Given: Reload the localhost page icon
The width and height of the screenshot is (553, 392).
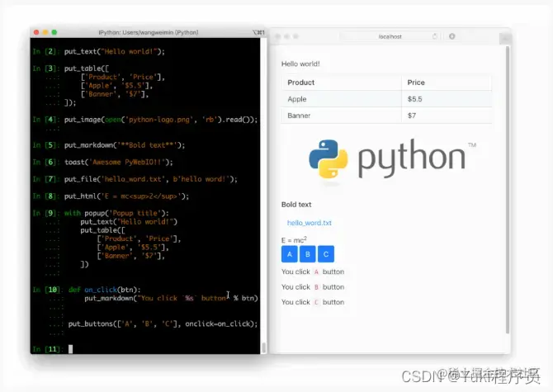Looking at the screenshot, I should point(435,36).
